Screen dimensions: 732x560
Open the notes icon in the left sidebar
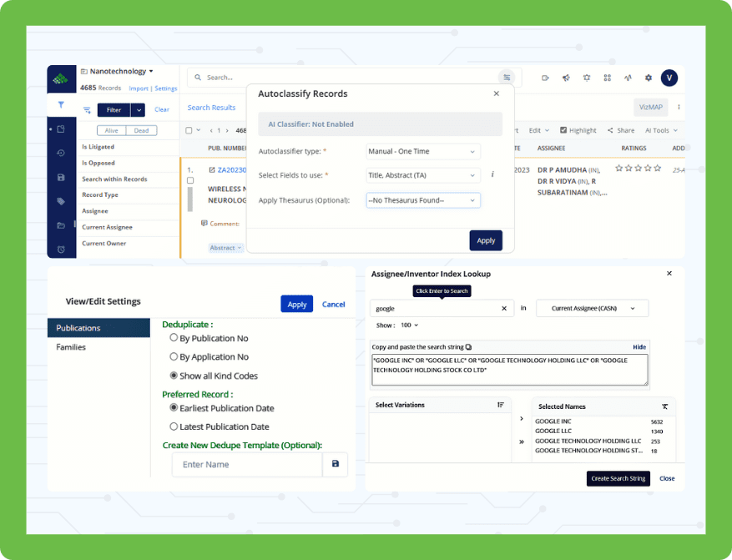coord(61,129)
